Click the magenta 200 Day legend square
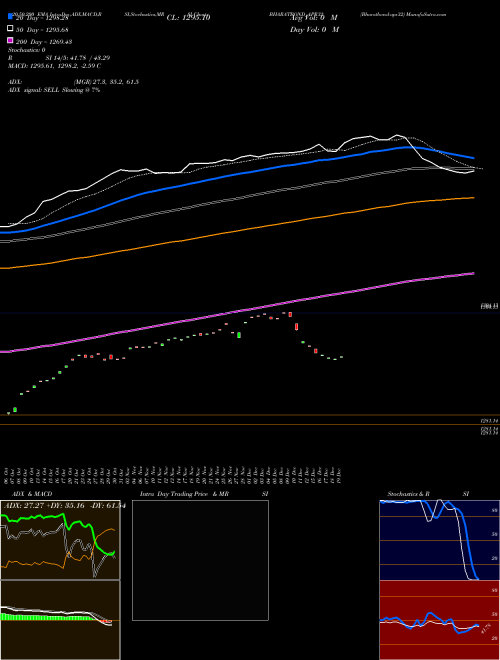The height and width of the screenshot is (660, 500). pyautogui.click(x=10, y=40)
